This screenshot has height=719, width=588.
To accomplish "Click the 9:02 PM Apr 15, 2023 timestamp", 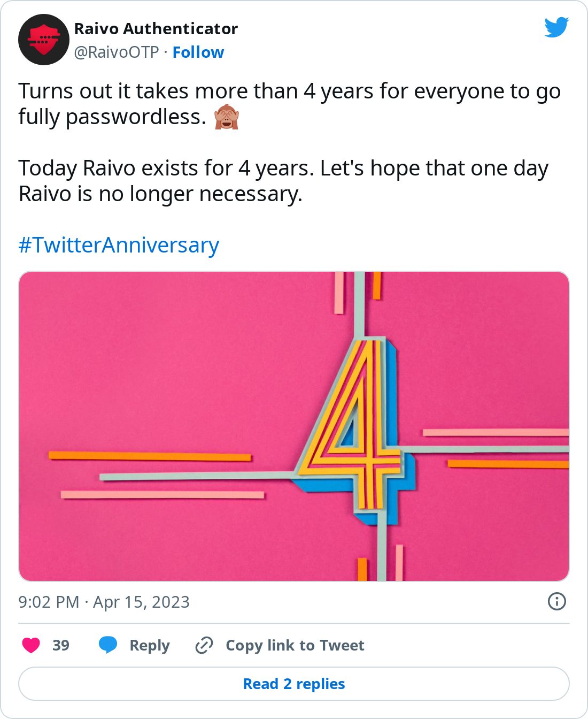I will 104,602.
